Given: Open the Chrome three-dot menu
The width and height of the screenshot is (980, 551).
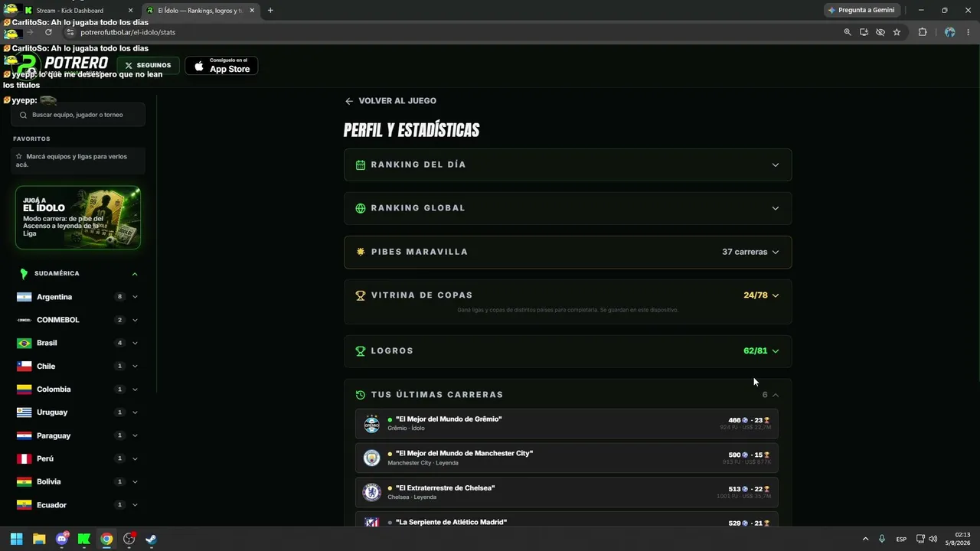Looking at the screenshot, I should tap(969, 32).
